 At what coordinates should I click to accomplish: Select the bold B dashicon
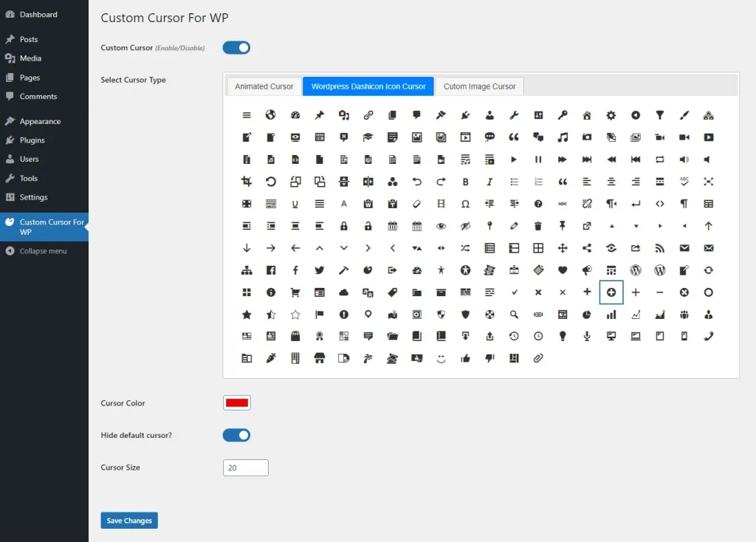[x=465, y=182]
